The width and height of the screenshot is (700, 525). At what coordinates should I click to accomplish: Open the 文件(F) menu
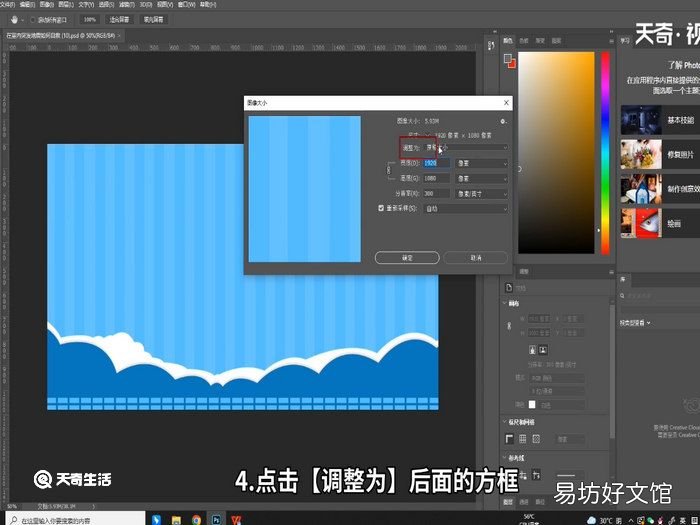tap(7, 4)
